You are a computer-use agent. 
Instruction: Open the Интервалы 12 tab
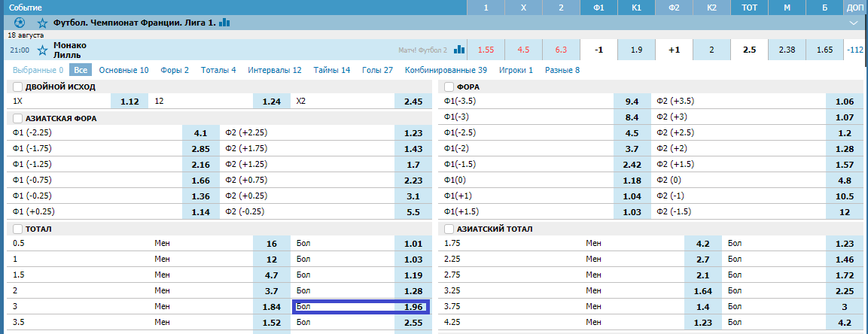click(x=275, y=70)
